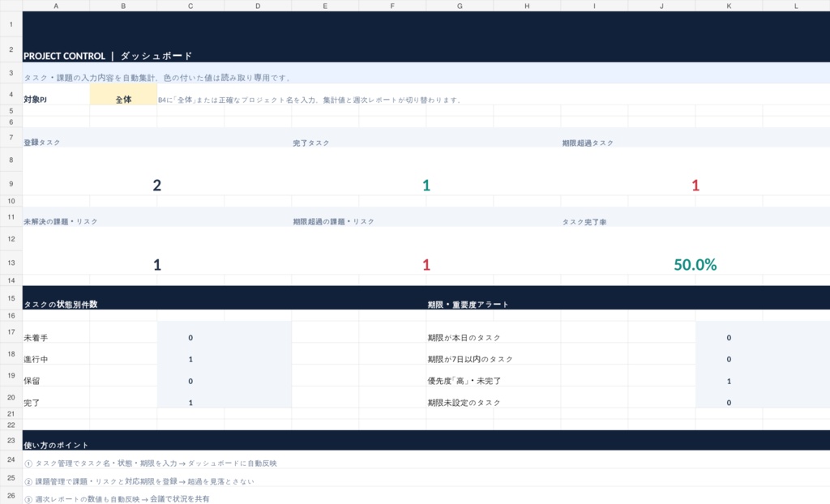830x504 pixels.
Task: Click the 完了タスク label
Action: pyautogui.click(x=311, y=143)
